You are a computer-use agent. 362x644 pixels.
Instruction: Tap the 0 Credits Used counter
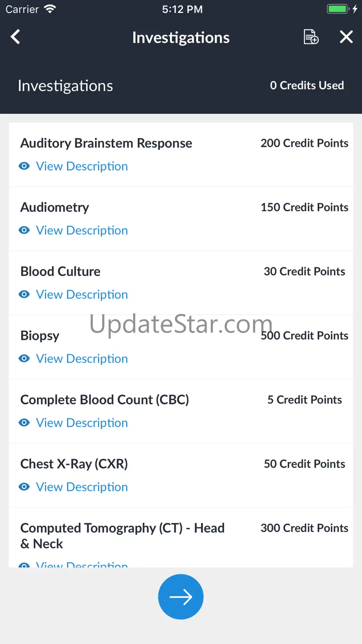[x=307, y=85]
